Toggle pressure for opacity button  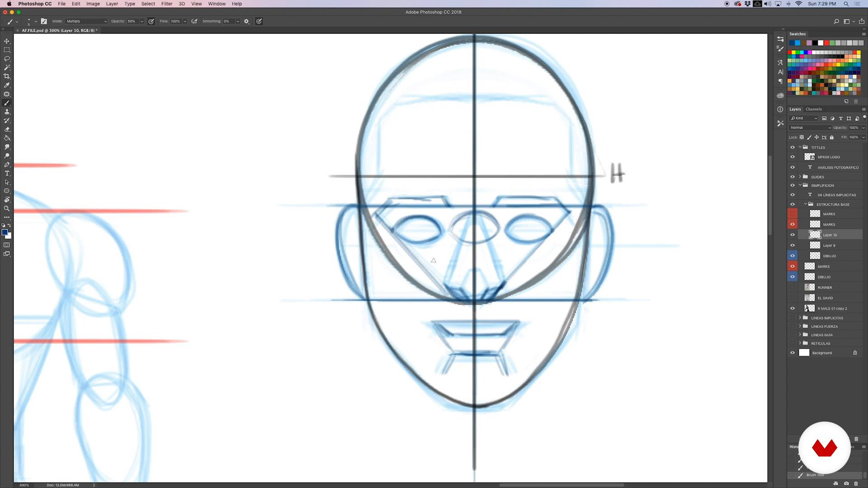coord(151,21)
